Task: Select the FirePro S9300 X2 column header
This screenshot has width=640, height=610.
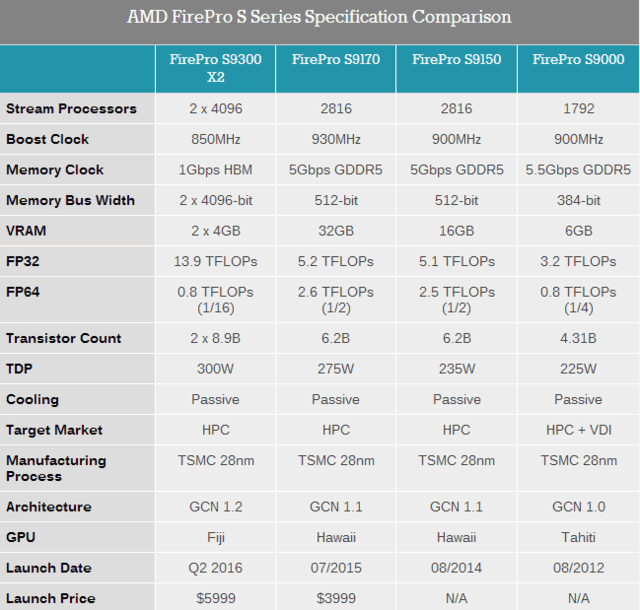Action: coord(215,69)
